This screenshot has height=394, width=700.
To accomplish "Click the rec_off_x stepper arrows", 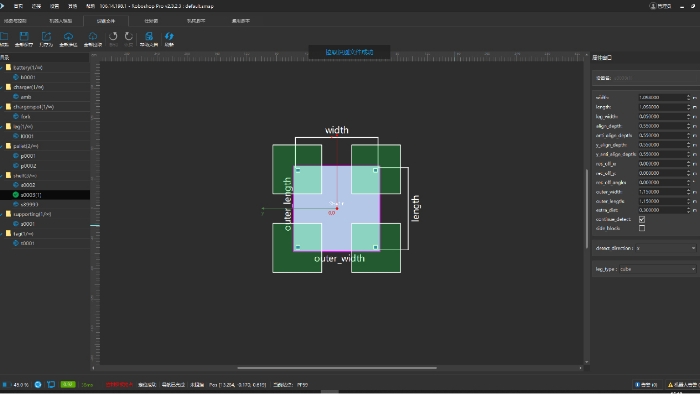I will coord(688,164).
